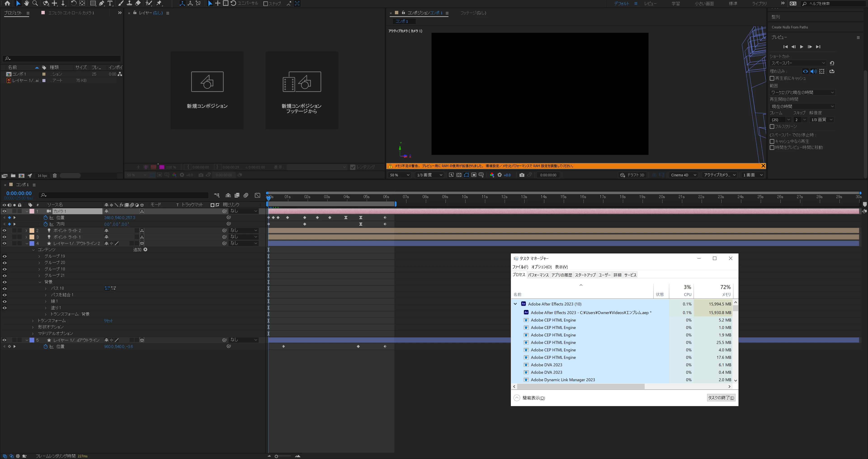Click the Home icon

pos(7,3)
